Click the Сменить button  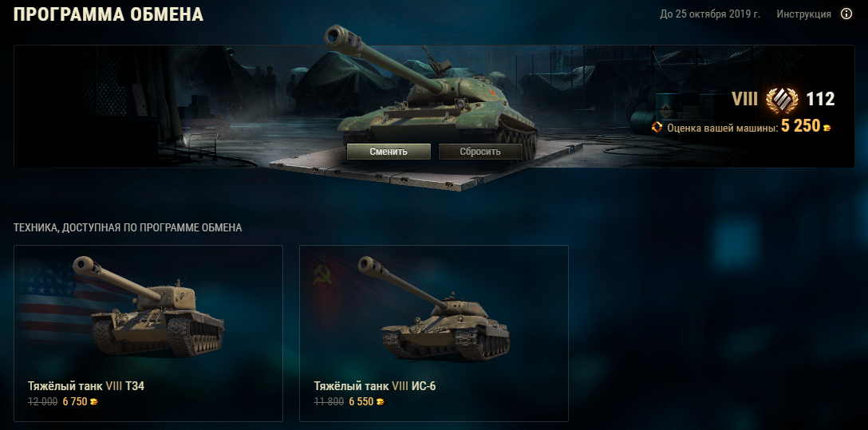pyautogui.click(x=389, y=151)
